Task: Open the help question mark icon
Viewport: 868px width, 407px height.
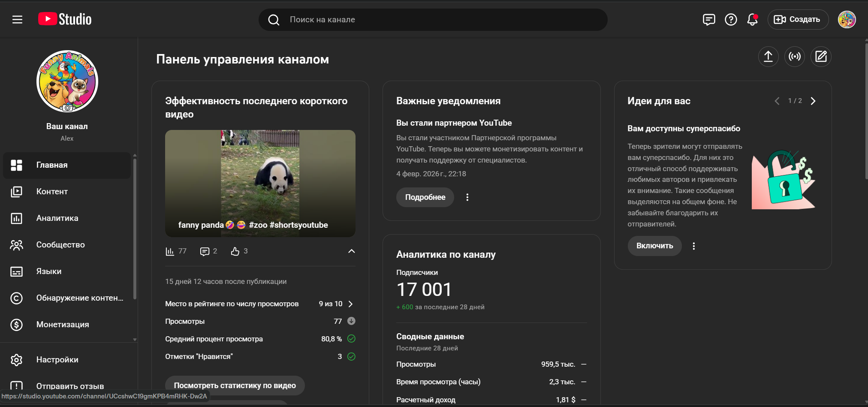Action: (x=731, y=20)
